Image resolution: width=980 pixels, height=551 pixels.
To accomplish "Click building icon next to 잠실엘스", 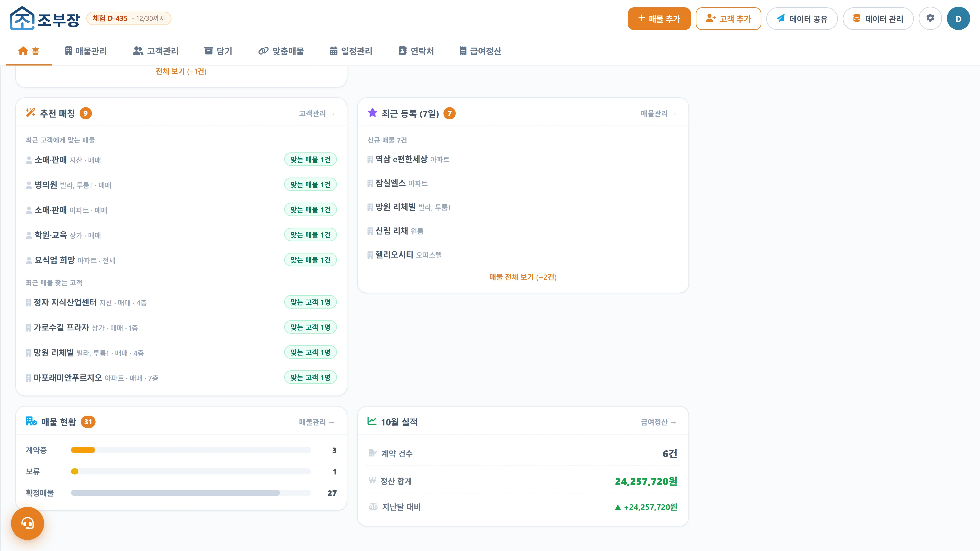I will pyautogui.click(x=370, y=183).
